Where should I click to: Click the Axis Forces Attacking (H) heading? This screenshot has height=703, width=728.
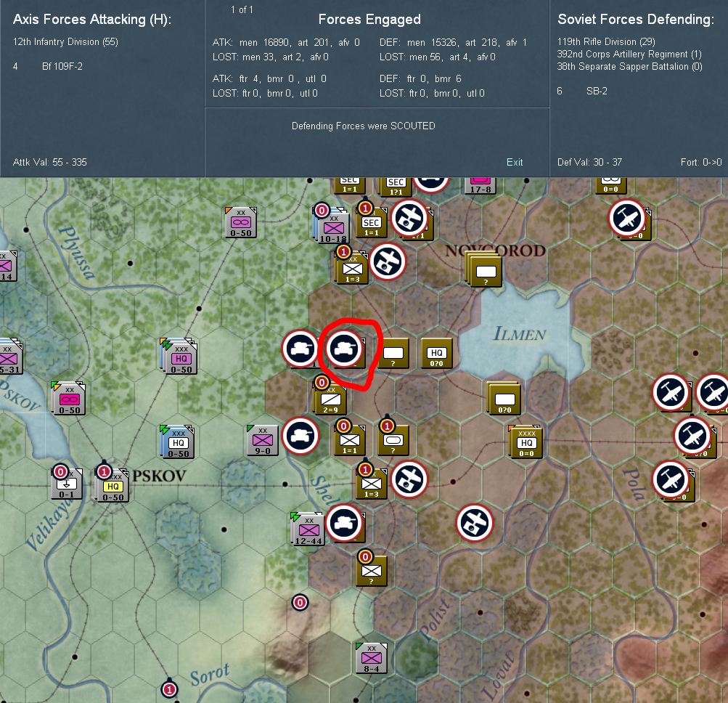[92, 19]
